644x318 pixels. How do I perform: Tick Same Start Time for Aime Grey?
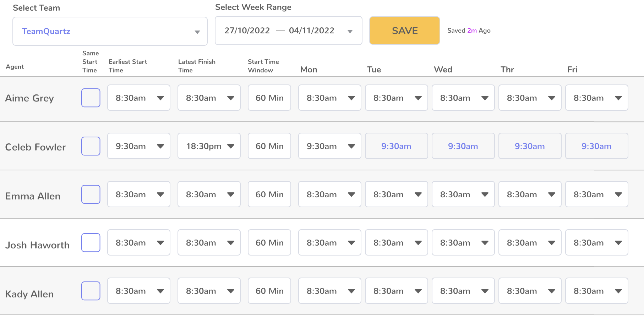pyautogui.click(x=91, y=98)
